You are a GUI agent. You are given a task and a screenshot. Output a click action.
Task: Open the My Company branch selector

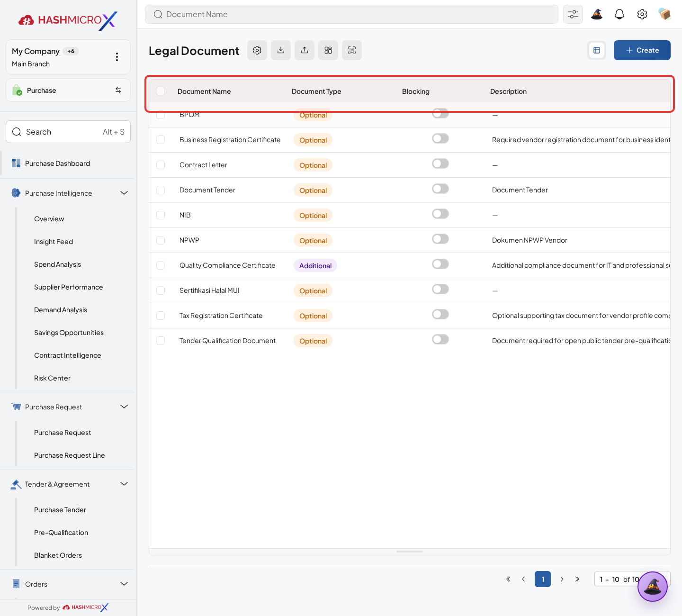coord(68,57)
